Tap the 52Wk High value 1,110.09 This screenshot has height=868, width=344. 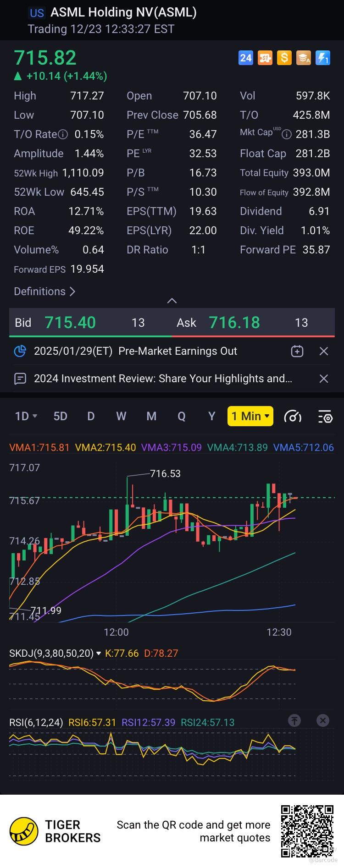83,173
